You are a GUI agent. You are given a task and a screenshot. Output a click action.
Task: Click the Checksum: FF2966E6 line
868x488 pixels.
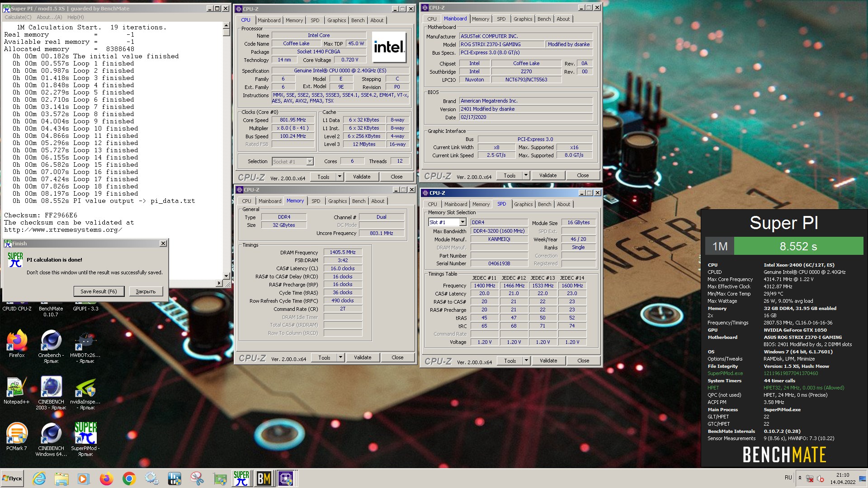pyautogui.click(x=41, y=215)
